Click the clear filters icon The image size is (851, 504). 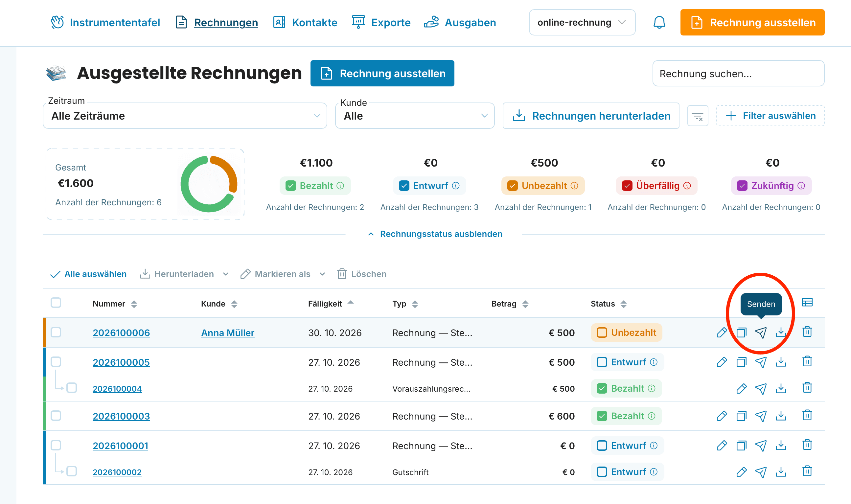click(698, 116)
